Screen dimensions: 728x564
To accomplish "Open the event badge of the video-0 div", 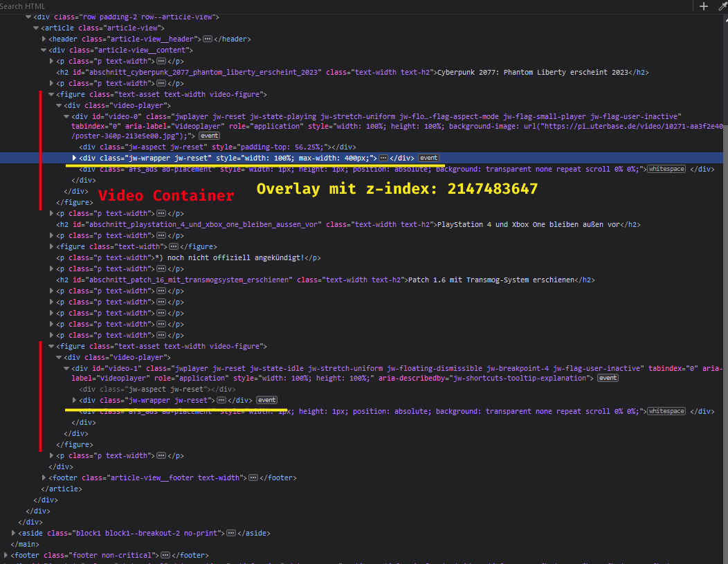I will coord(210,136).
